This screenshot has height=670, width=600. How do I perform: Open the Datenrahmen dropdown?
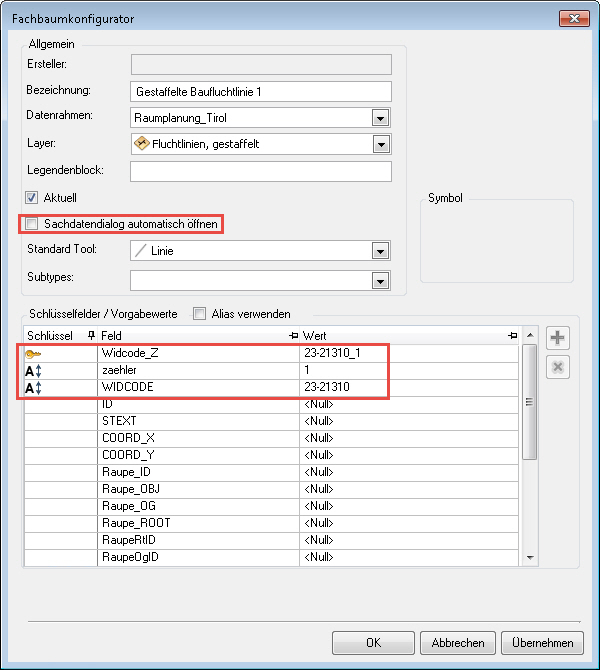[x=380, y=118]
